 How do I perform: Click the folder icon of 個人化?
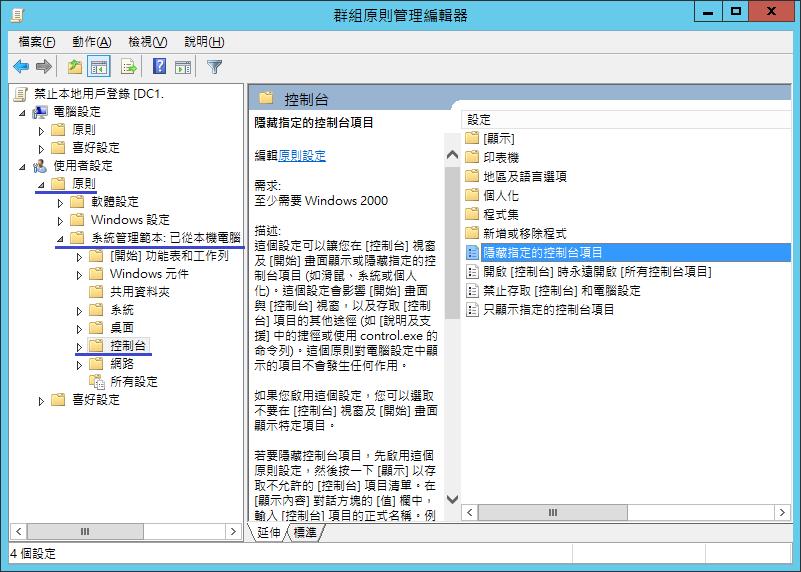pyautogui.click(x=472, y=195)
